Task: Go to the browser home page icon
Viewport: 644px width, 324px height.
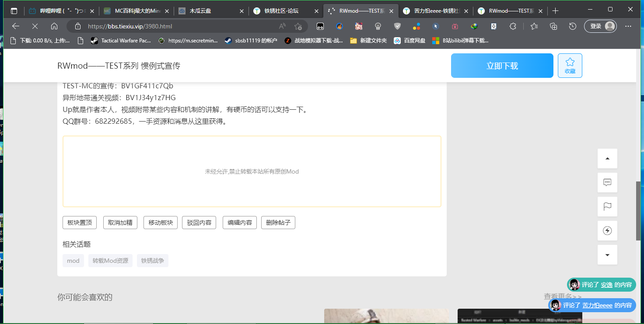Action: tap(54, 26)
